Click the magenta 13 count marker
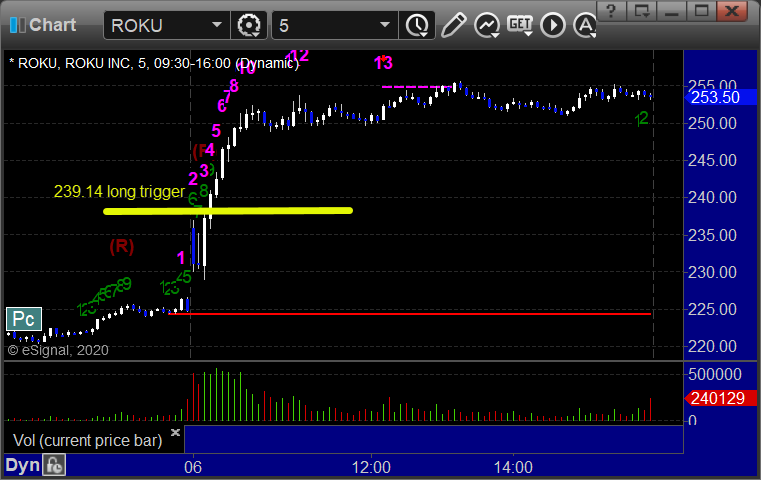The image size is (761, 480). click(383, 63)
